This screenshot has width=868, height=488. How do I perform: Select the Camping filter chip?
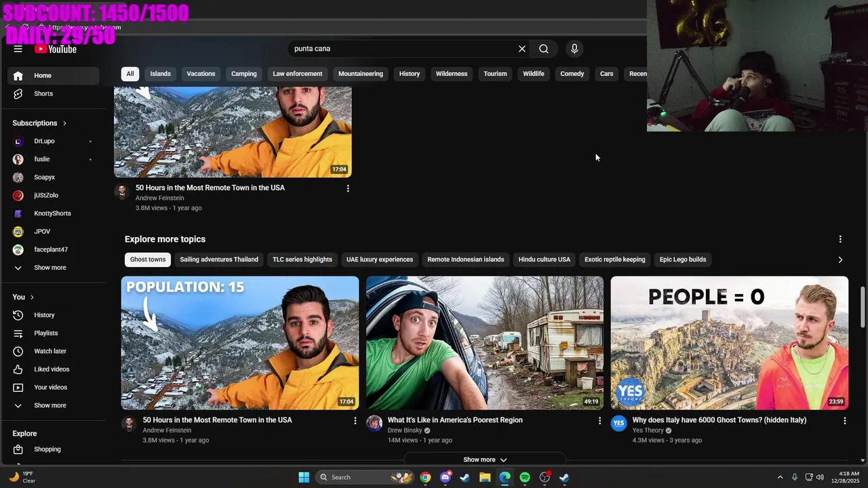click(x=244, y=74)
